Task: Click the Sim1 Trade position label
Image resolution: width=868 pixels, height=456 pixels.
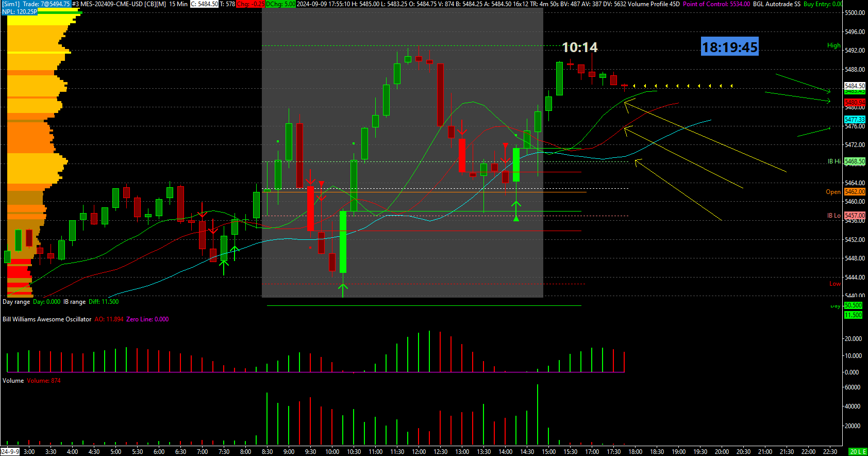Action: 36,4
